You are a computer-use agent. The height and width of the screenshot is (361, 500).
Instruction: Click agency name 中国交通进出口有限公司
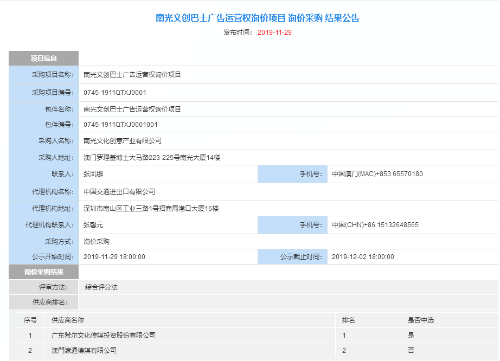tap(119, 192)
